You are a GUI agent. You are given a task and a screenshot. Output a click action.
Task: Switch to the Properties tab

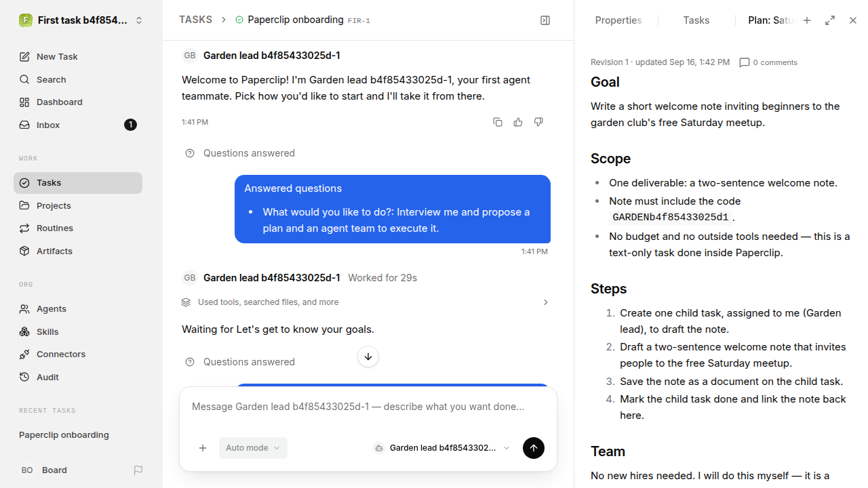point(618,20)
